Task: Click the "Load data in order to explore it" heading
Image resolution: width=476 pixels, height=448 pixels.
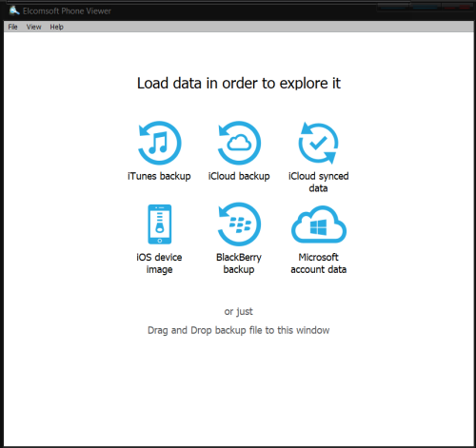Action: (x=239, y=84)
